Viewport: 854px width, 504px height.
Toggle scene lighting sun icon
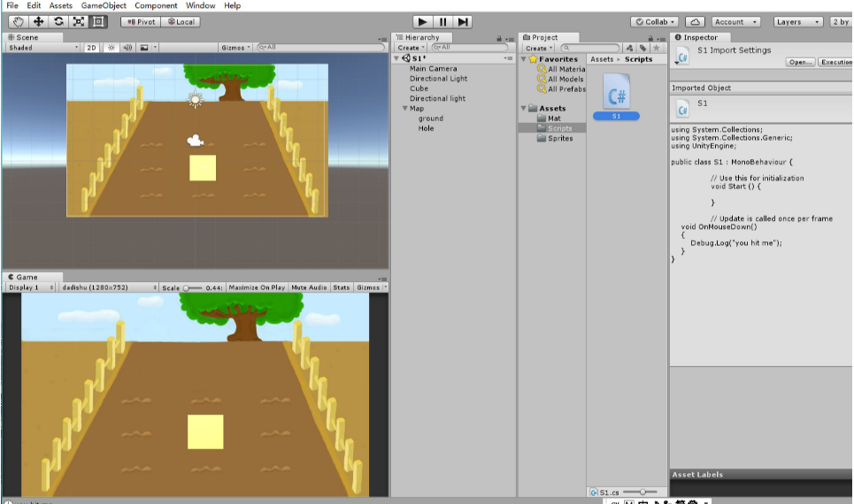(x=112, y=48)
